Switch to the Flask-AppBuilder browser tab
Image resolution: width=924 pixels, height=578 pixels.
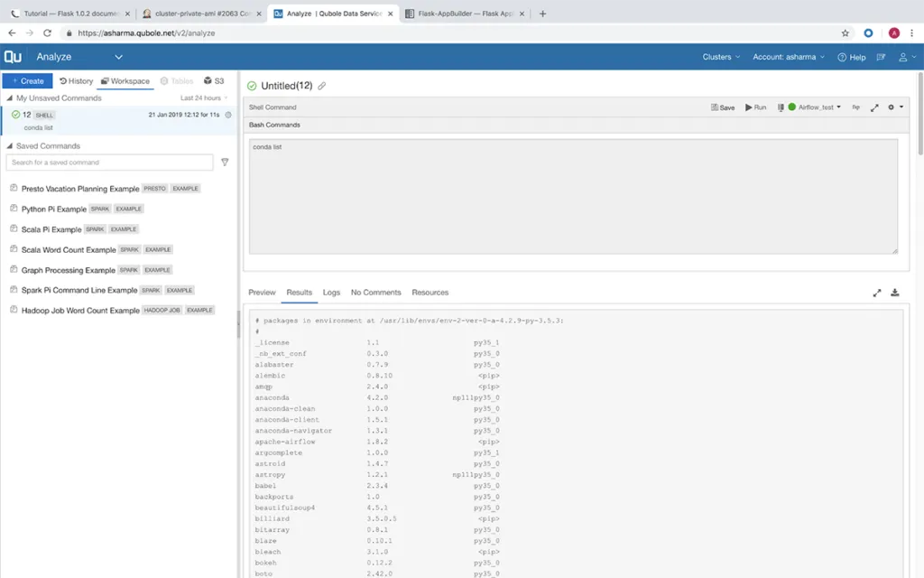(x=465, y=14)
